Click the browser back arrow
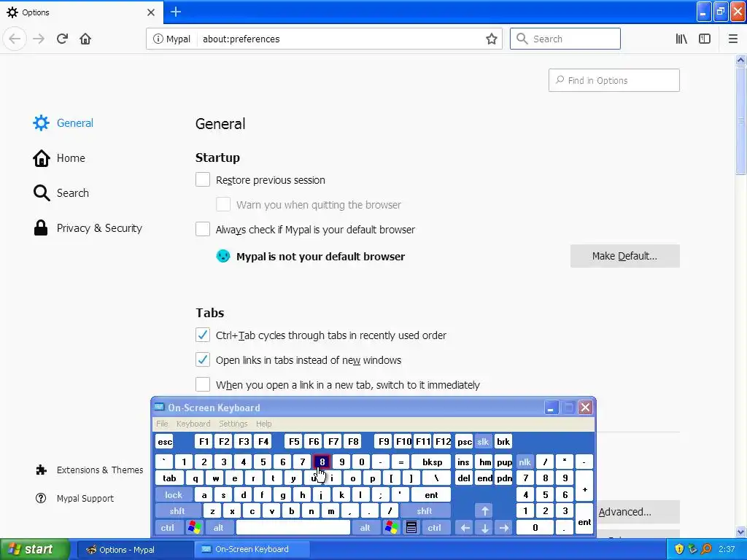 pos(15,39)
